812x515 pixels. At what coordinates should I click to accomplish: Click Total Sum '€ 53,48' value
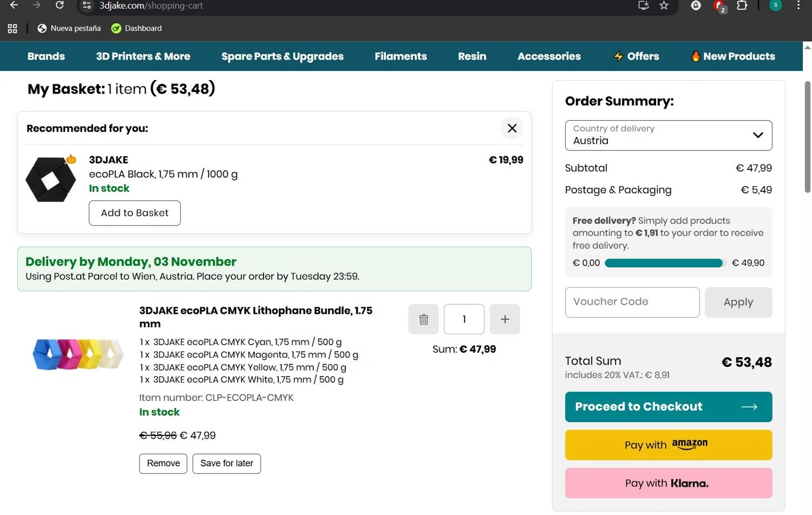point(746,362)
